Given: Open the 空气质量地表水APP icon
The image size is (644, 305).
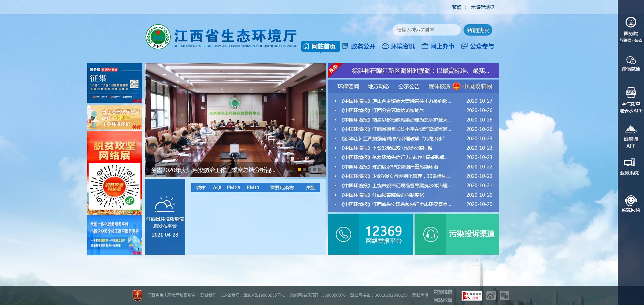Looking at the screenshot, I should click(631, 93).
